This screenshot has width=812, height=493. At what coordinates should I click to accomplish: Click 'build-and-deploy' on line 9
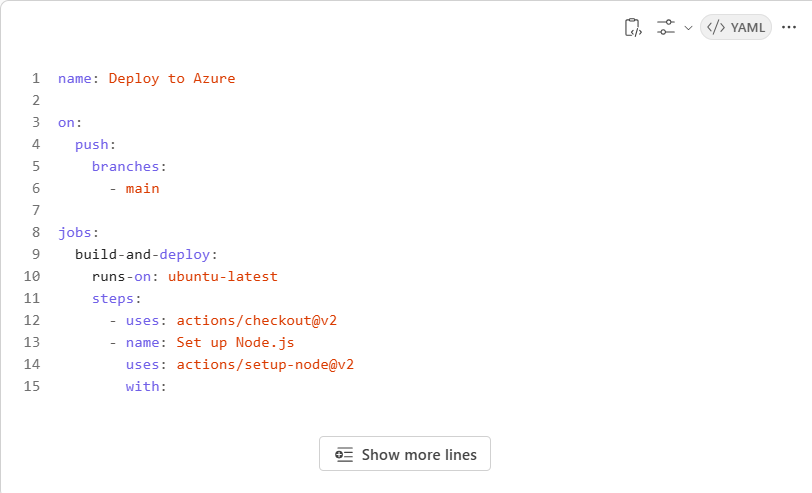click(142, 254)
